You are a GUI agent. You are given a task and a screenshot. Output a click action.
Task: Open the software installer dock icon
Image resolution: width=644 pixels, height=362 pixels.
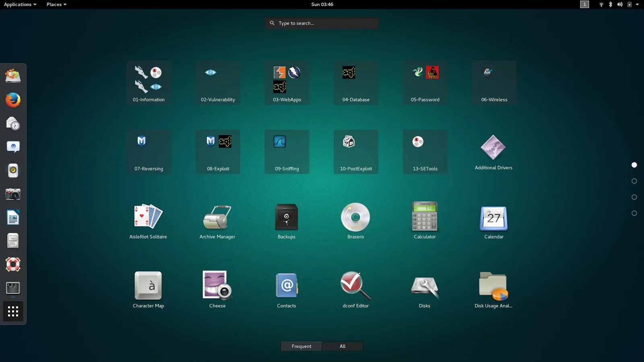click(x=13, y=76)
